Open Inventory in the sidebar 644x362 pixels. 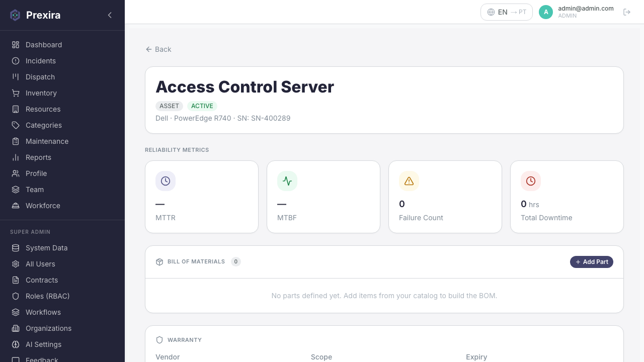tap(62, 93)
